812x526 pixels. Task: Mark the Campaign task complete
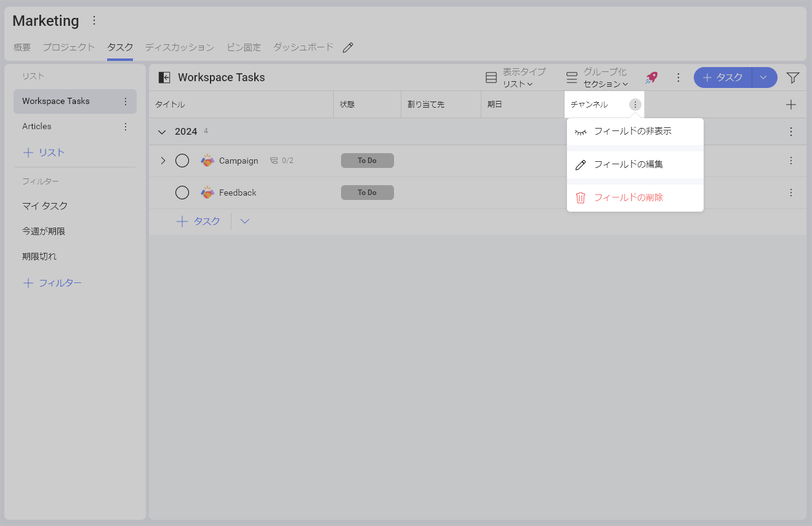[182, 161]
